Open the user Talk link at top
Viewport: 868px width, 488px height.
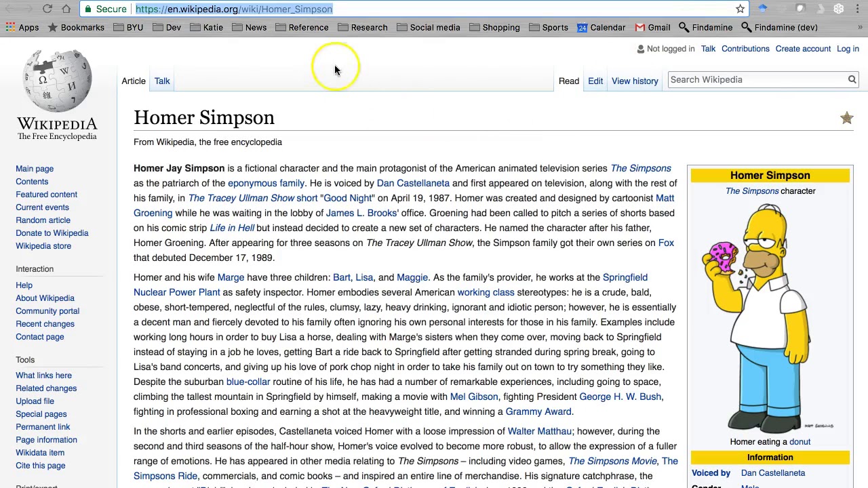(708, 49)
